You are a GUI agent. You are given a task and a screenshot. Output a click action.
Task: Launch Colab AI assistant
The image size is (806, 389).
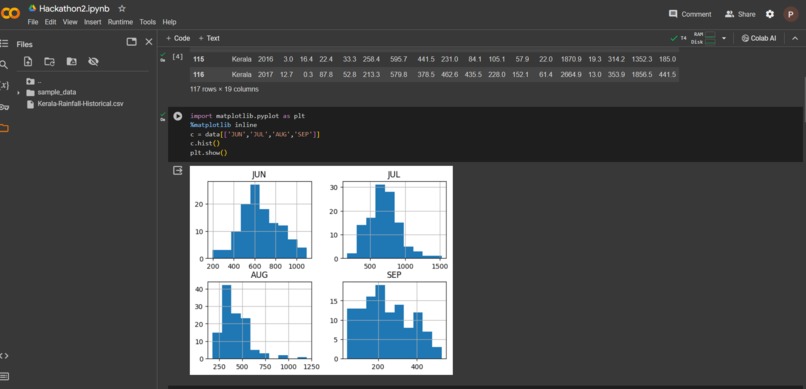[x=759, y=38]
